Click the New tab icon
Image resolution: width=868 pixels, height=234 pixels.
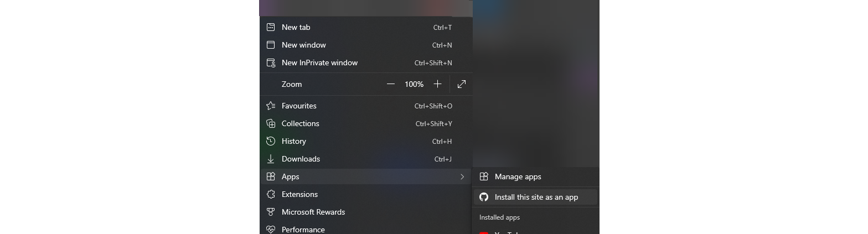(x=271, y=27)
